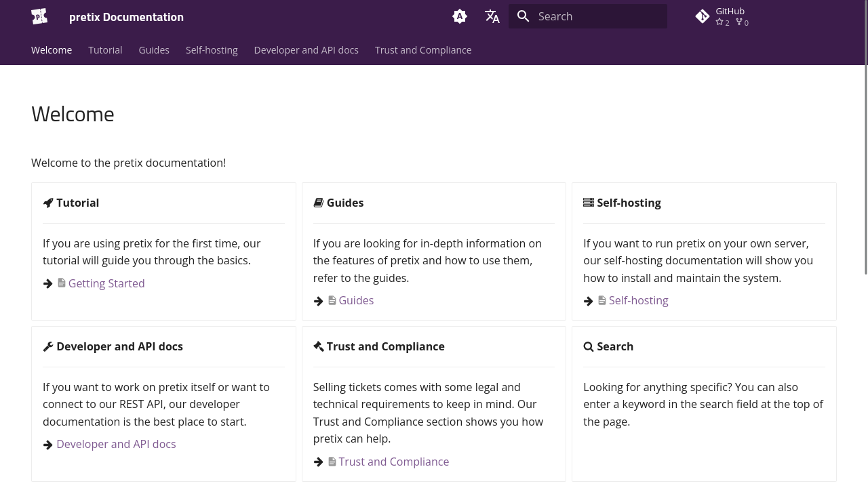This screenshot has width=868, height=488.
Task: Open the Self-hosting link in card
Action: click(638, 300)
